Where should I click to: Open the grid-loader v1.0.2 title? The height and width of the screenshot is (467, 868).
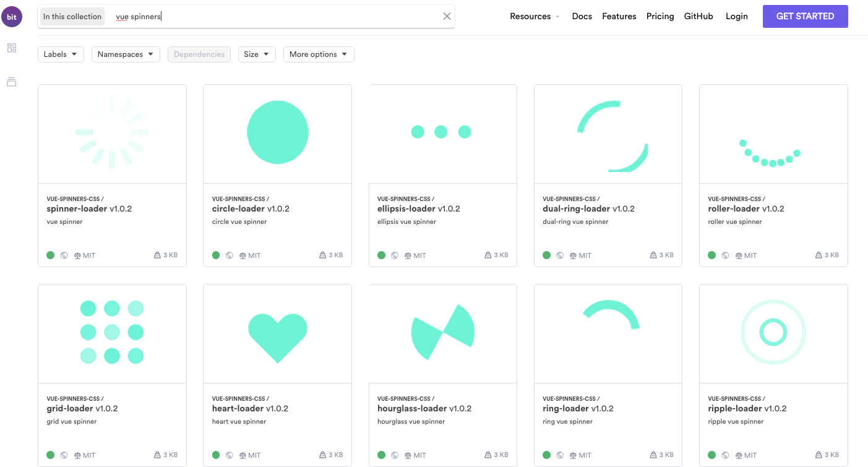coord(82,408)
